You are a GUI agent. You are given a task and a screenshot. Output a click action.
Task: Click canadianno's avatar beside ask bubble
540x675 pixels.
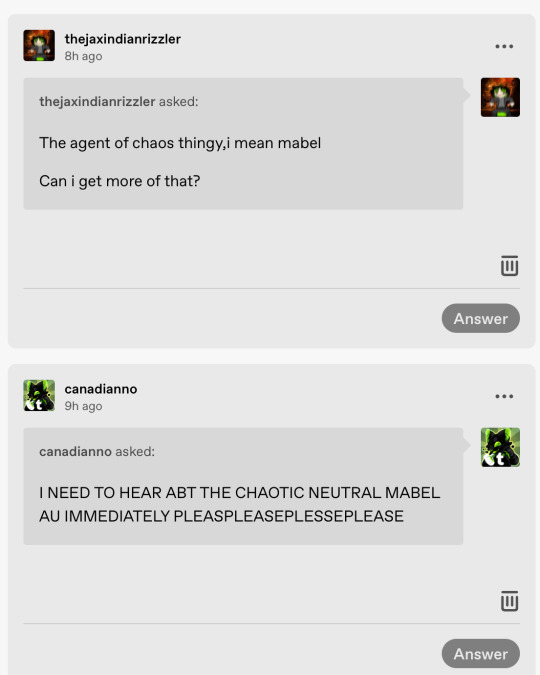pyautogui.click(x=500, y=447)
